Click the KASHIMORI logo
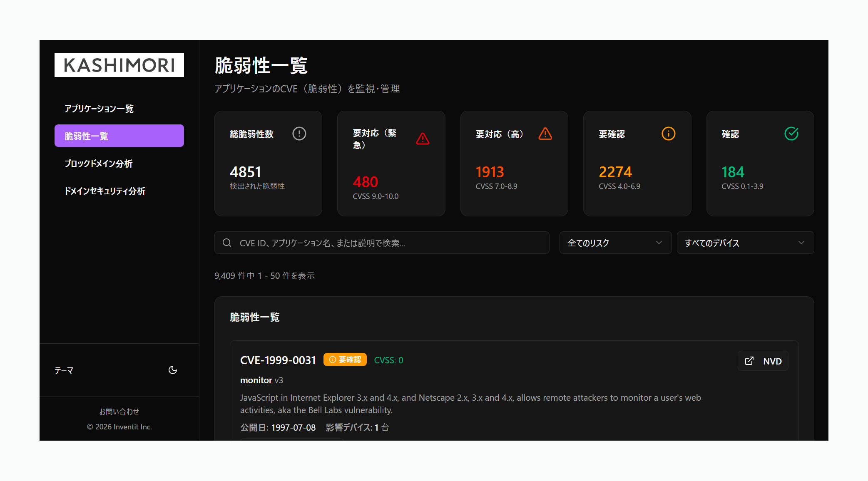The width and height of the screenshot is (868, 481). tap(119, 65)
